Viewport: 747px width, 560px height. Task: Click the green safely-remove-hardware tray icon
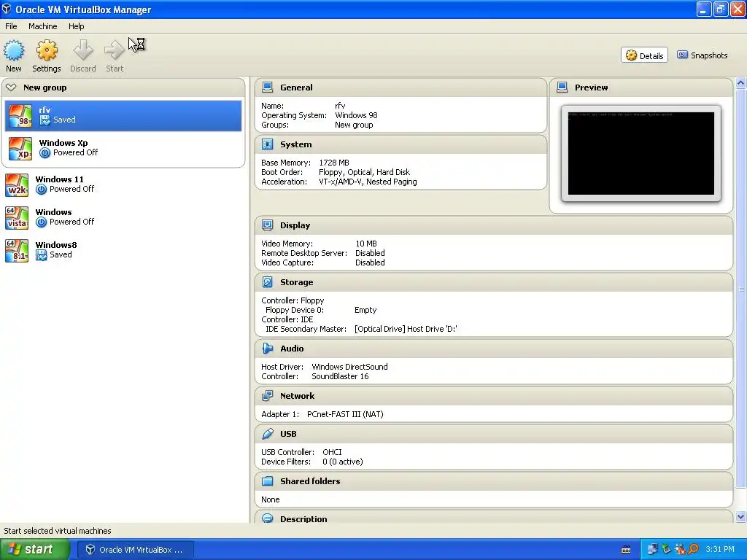[x=666, y=550]
